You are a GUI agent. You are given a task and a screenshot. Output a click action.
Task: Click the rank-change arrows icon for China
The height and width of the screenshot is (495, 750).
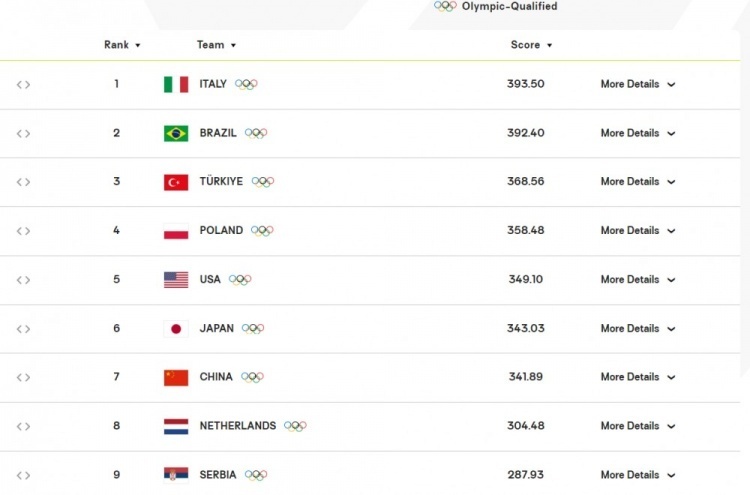point(23,377)
